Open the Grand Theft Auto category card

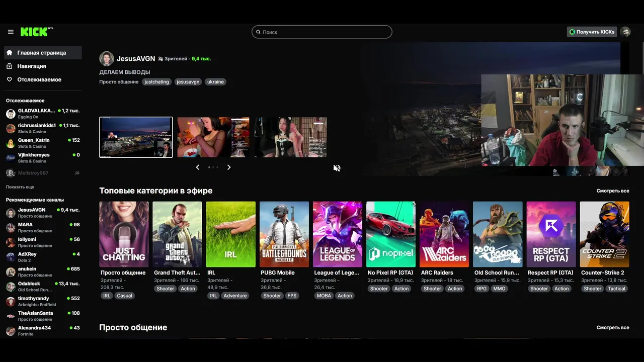click(x=177, y=234)
